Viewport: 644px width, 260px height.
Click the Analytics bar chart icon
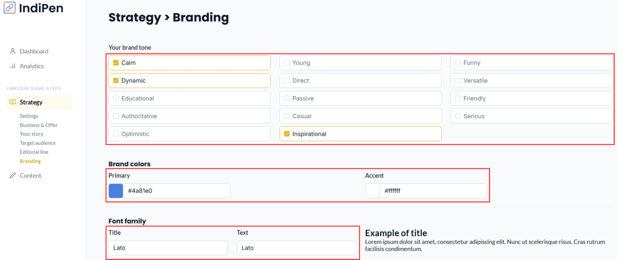13,66
